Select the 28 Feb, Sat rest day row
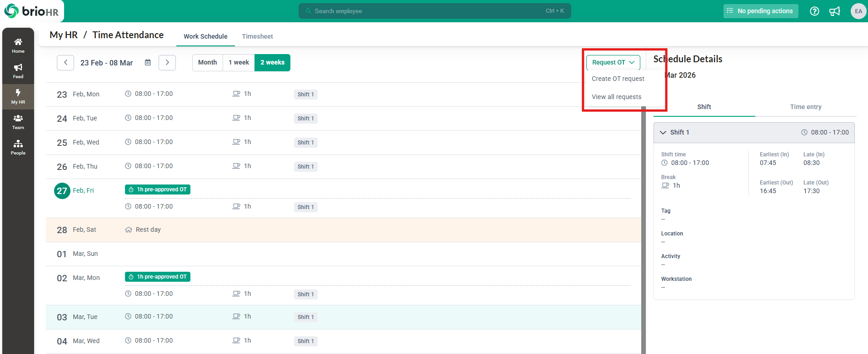The image size is (868, 354). 344,230
